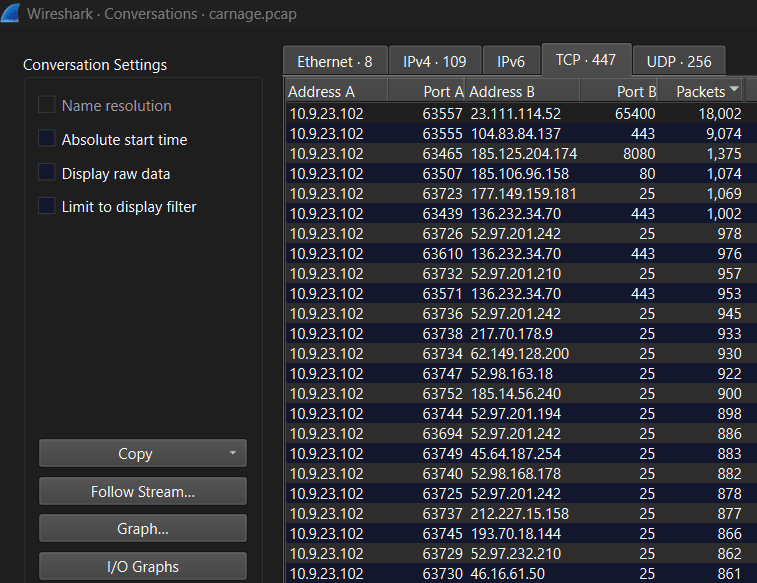Viewport: 757px width, 583px height.
Task: Enable Absolute start time checkbox
Action: (x=46, y=138)
